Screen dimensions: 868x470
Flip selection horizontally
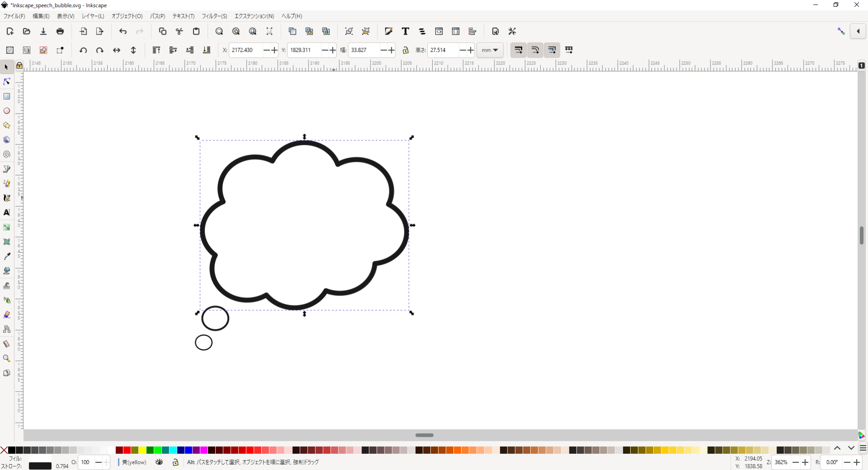click(x=117, y=50)
